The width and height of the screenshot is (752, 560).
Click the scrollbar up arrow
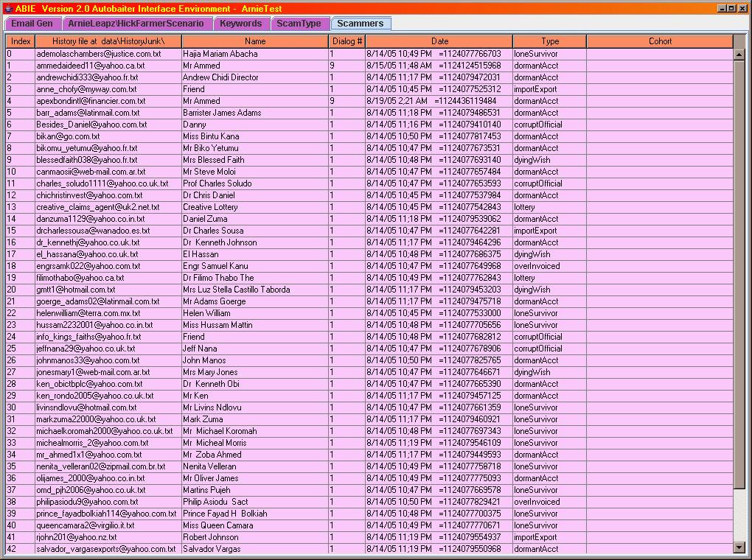[739, 55]
